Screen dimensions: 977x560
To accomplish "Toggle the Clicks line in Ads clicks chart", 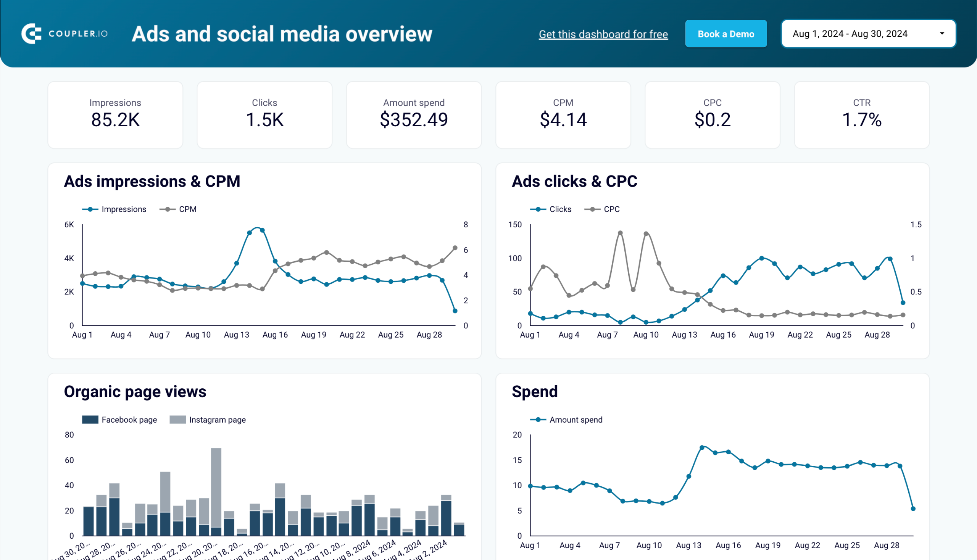I will pyautogui.click(x=550, y=209).
